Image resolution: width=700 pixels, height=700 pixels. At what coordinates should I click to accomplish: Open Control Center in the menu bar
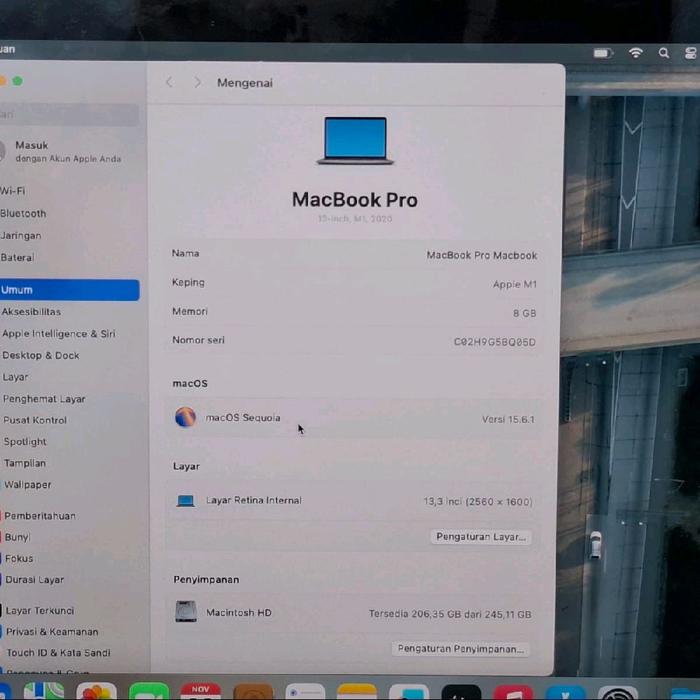690,52
